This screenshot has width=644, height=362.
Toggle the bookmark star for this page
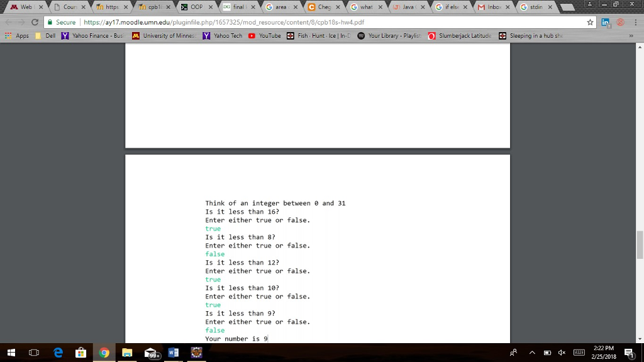click(590, 21)
